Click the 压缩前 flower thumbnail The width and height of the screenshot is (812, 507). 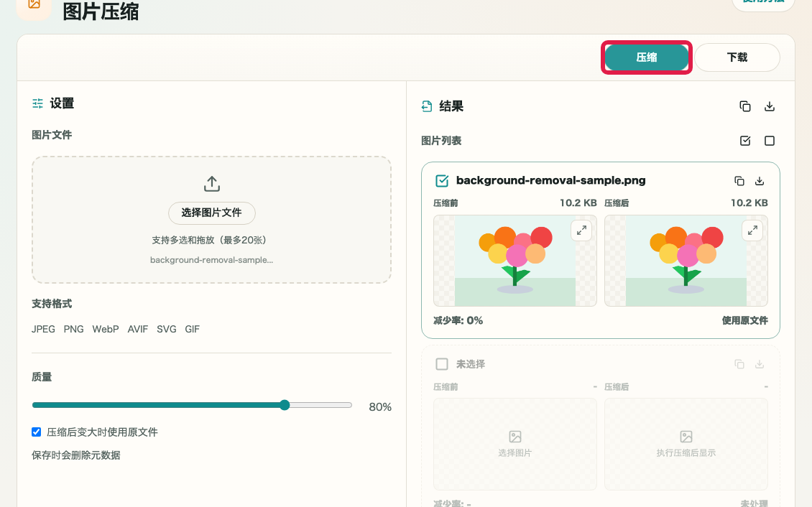[515, 261]
